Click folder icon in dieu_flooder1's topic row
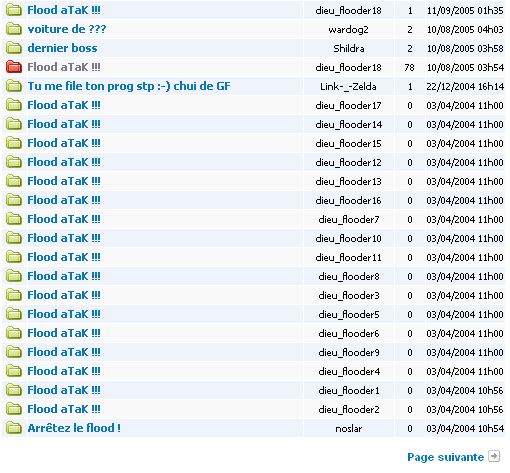 [x=14, y=390]
